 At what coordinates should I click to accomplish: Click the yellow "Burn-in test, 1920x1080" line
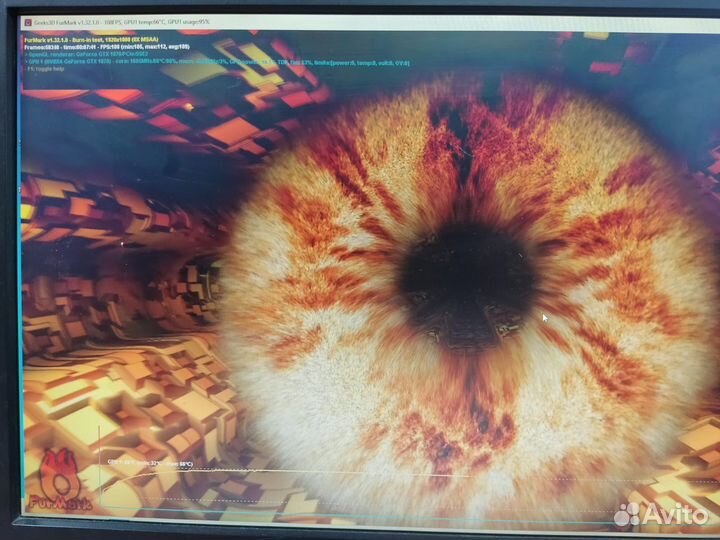91,39
